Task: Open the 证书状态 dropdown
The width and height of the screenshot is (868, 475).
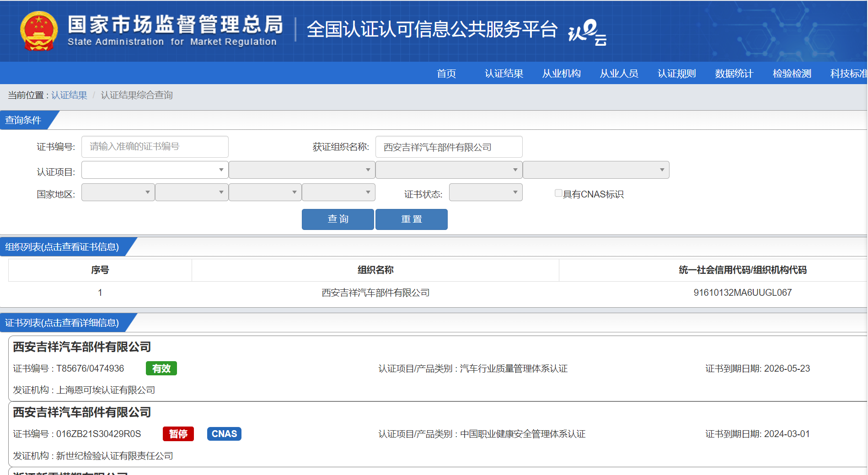Action: (486, 192)
